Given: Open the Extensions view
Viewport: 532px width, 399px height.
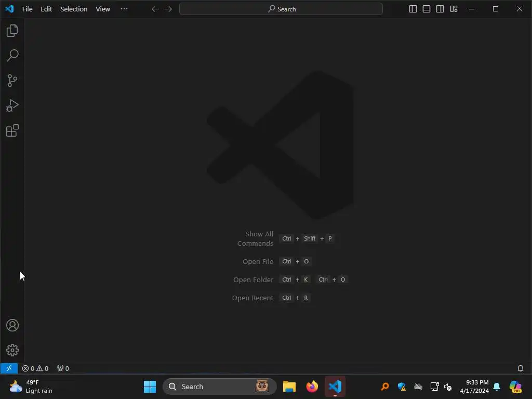Looking at the screenshot, I should tap(12, 130).
